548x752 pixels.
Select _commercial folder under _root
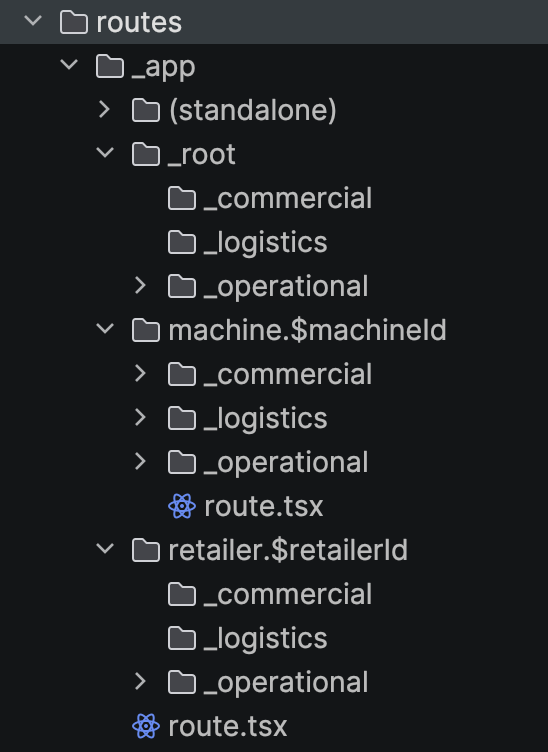[x=270, y=199]
